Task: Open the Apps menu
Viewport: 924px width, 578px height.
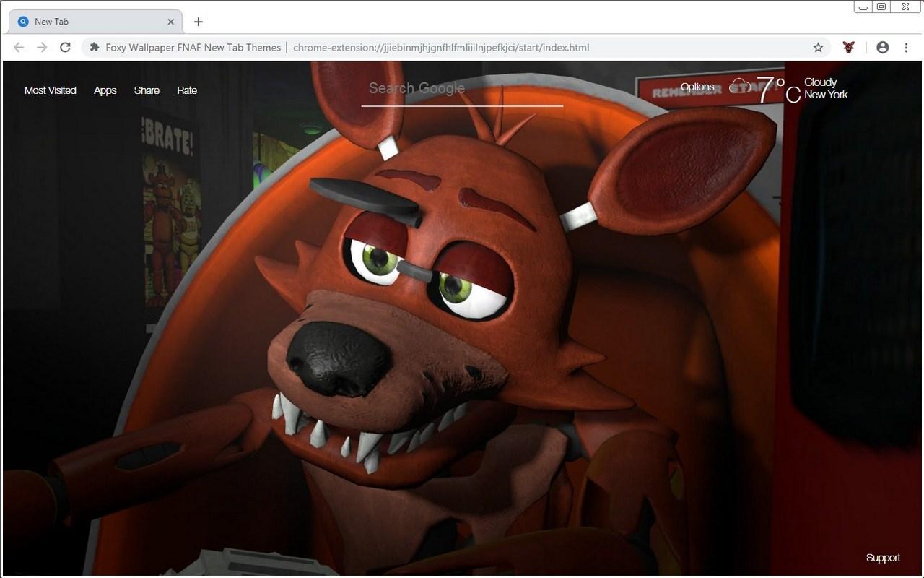Action: [105, 90]
